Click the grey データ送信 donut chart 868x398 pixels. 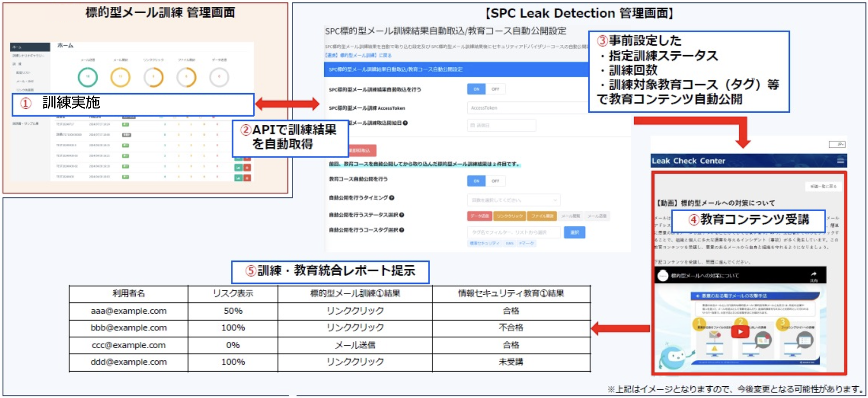pyautogui.click(x=219, y=77)
